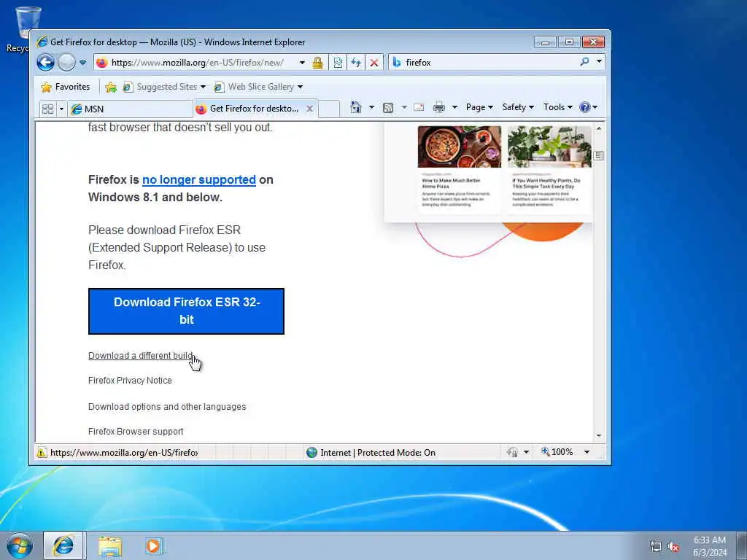
Task: Stop loading with the red X
Action: [374, 63]
